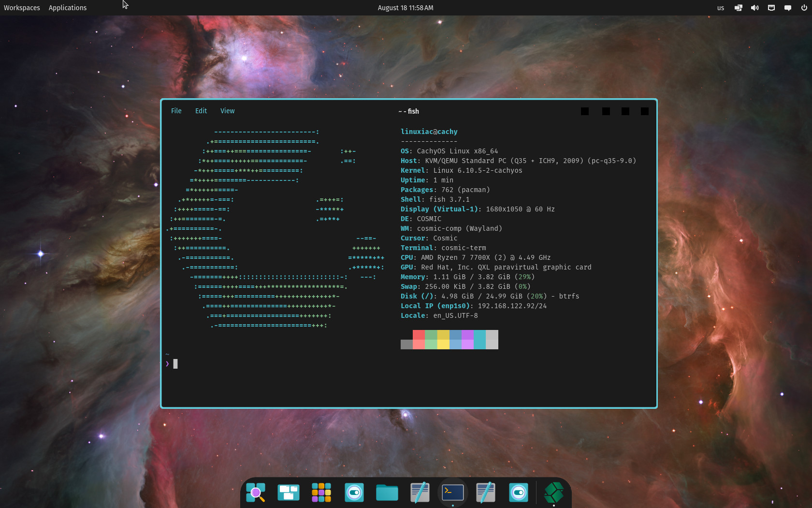
Task: Click the workspaces overview icon in dock
Action: [x=289, y=493]
